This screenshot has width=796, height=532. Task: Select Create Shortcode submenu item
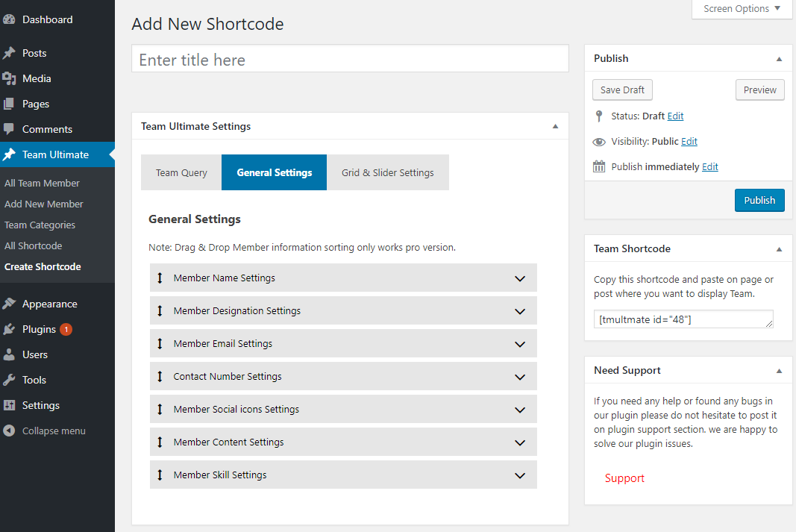tap(43, 266)
